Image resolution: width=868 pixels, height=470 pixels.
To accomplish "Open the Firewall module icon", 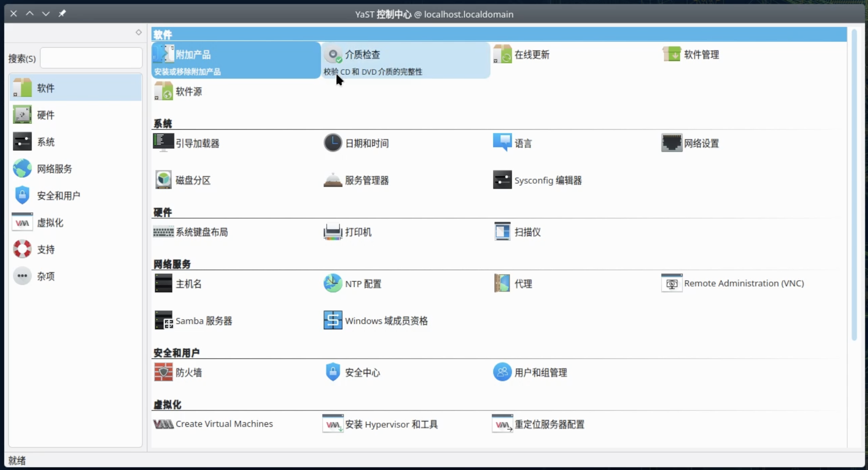I will point(163,372).
